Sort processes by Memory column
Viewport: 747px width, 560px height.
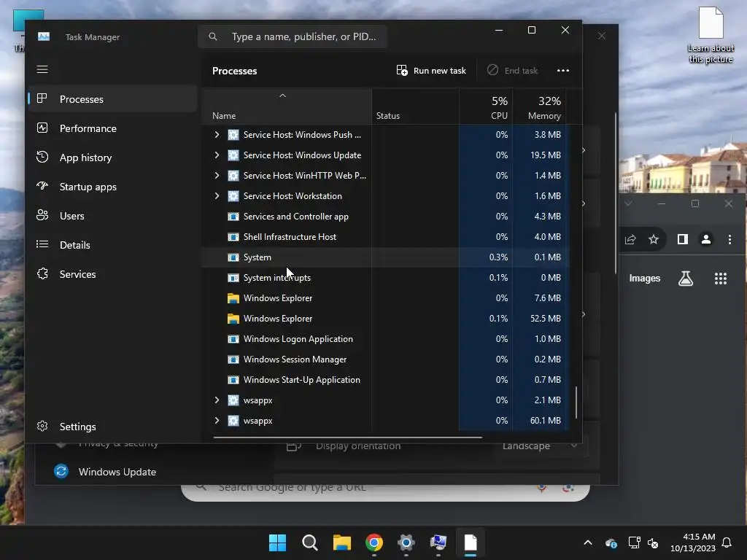[x=541, y=106]
